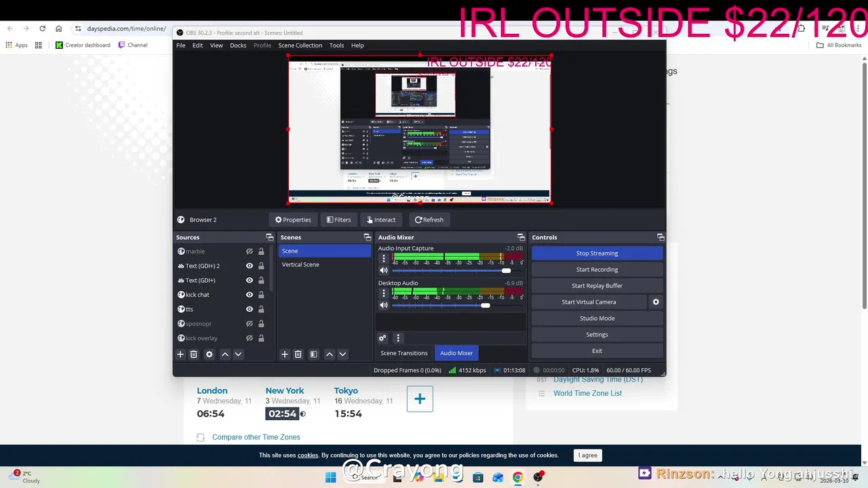The height and width of the screenshot is (488, 868).
Task: Toggle lock on kick chat source
Action: point(261,295)
